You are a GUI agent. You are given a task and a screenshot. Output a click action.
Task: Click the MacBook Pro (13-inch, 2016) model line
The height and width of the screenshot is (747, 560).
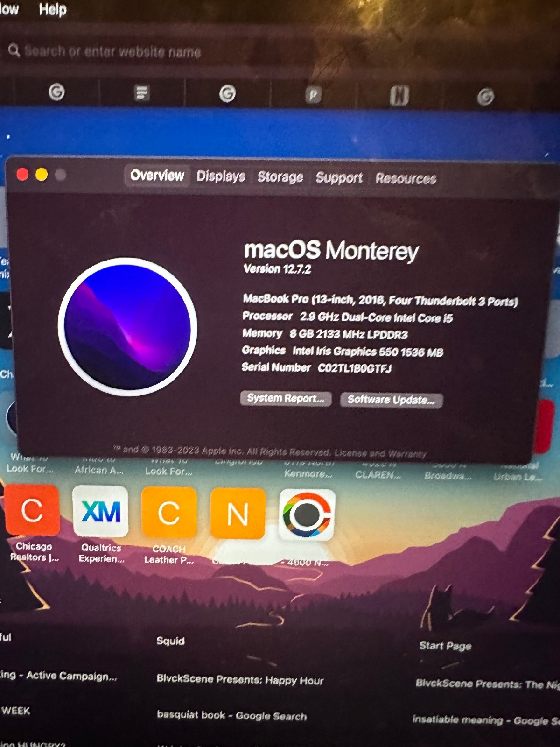(380, 300)
